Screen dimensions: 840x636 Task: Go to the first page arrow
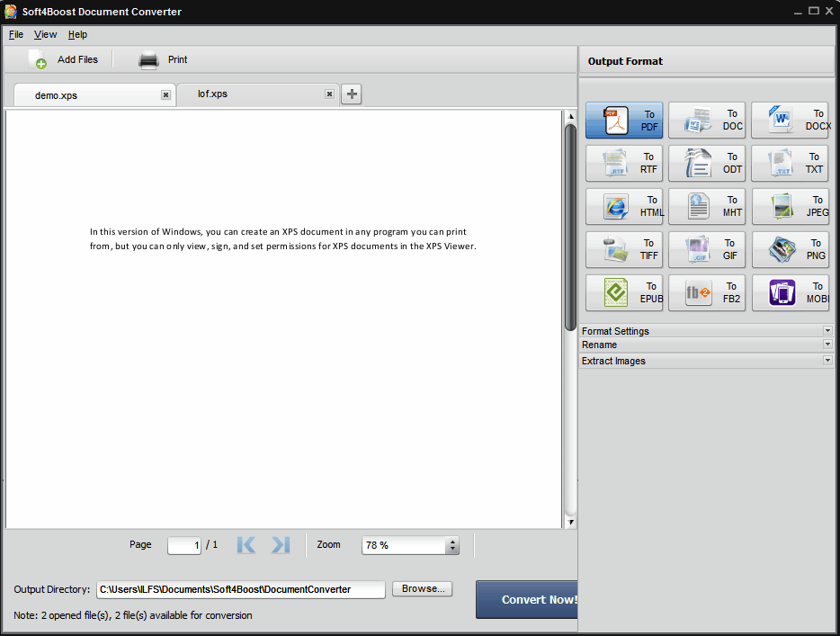[x=246, y=545]
